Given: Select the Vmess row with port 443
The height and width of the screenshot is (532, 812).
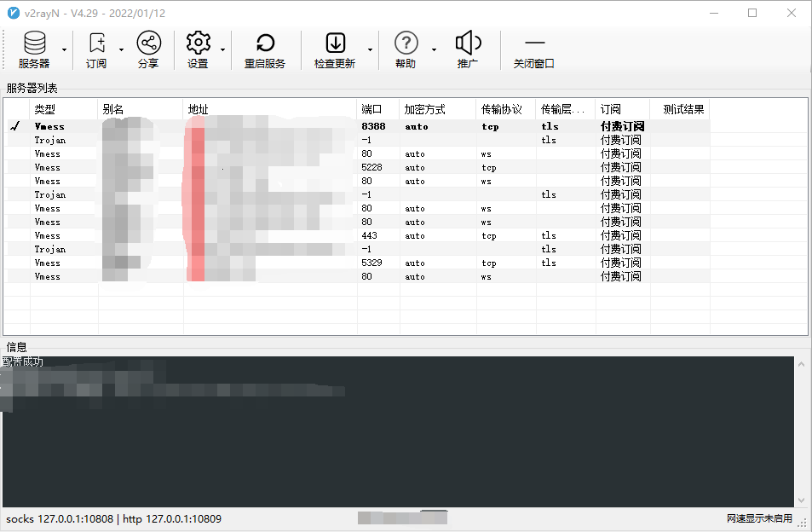Looking at the screenshot, I should pyautogui.click(x=357, y=235).
